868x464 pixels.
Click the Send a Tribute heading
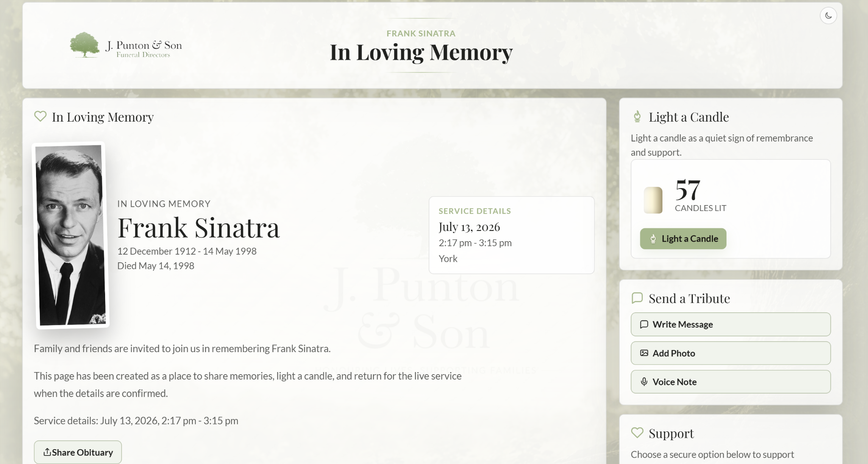pos(689,298)
